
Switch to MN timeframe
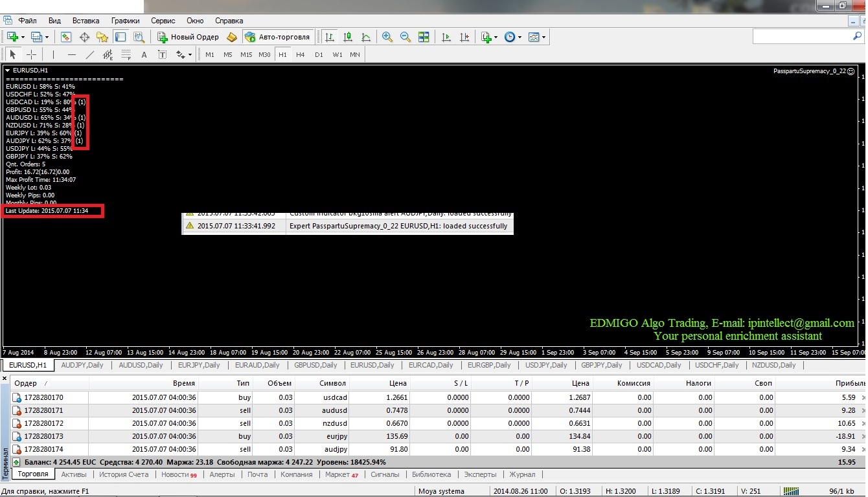pos(355,54)
